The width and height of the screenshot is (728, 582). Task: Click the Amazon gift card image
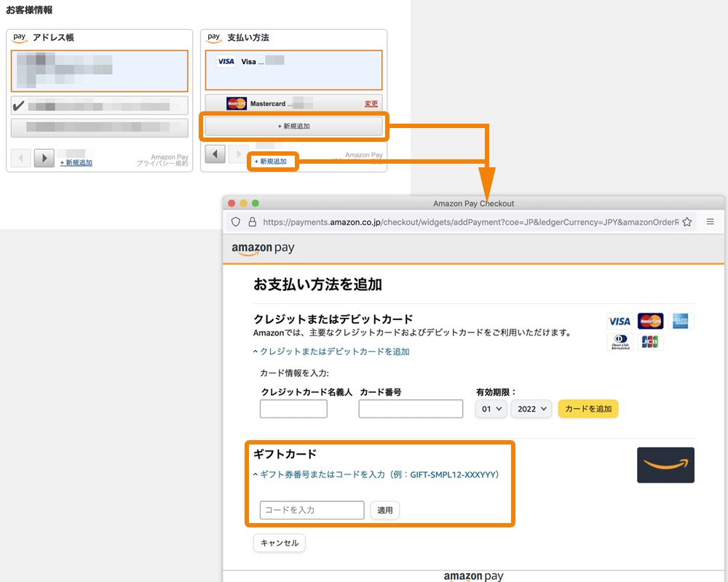click(666, 465)
